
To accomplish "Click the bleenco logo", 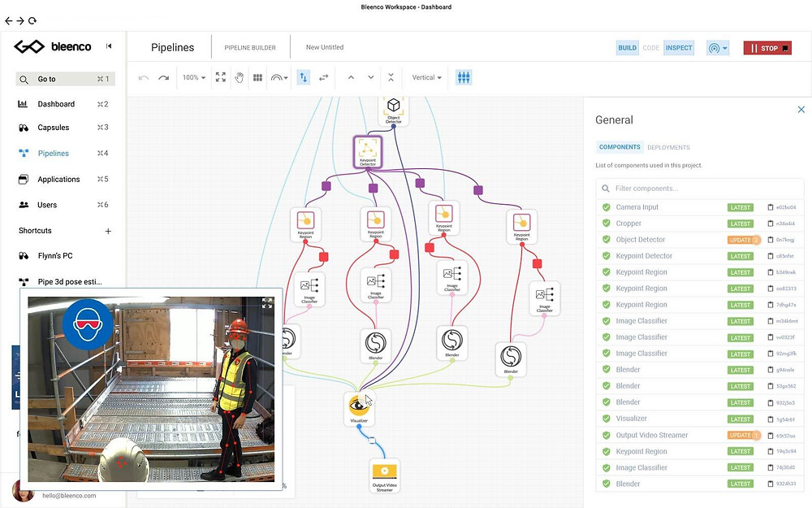I will point(52,46).
